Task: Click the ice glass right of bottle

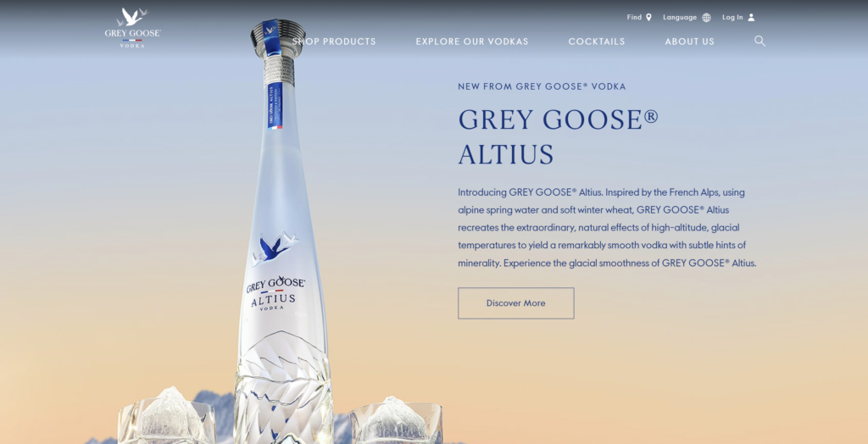Action: click(395, 422)
